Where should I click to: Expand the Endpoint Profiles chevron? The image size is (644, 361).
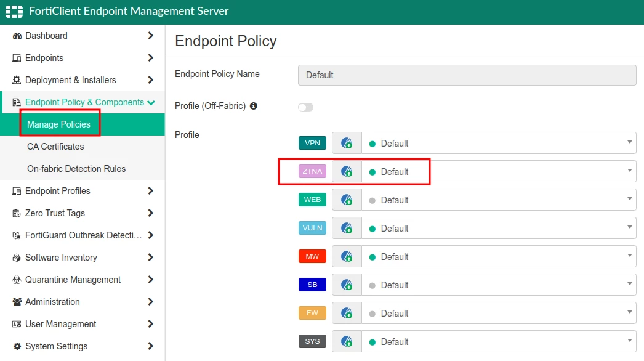(151, 191)
